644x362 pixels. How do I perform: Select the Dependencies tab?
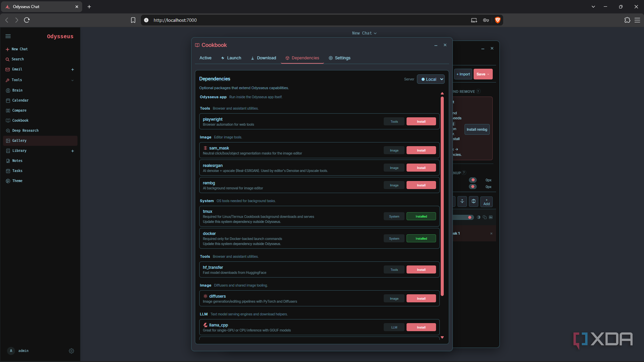pos(302,58)
